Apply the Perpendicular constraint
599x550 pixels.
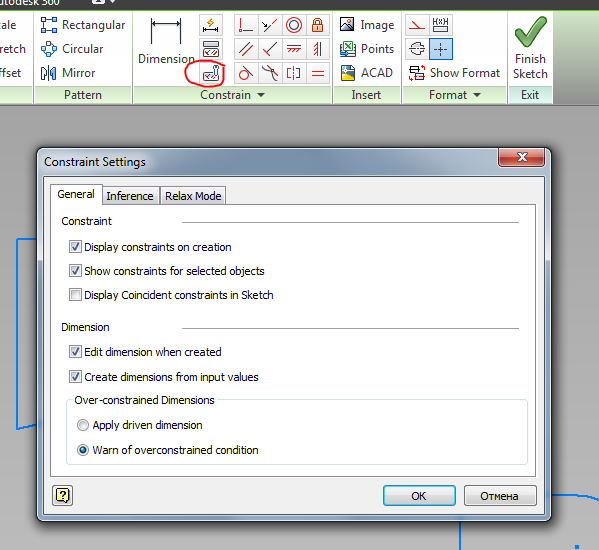270,49
